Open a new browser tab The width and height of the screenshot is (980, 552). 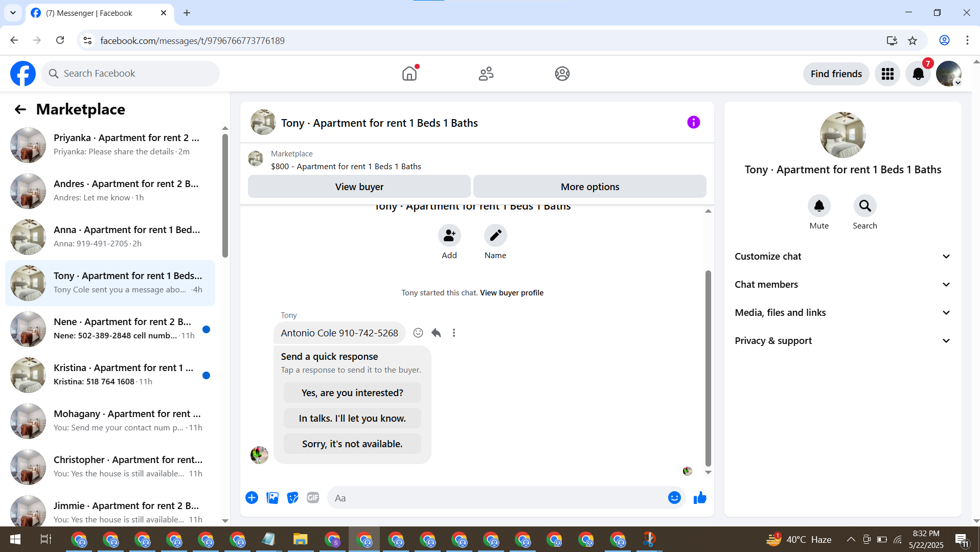[x=187, y=13]
